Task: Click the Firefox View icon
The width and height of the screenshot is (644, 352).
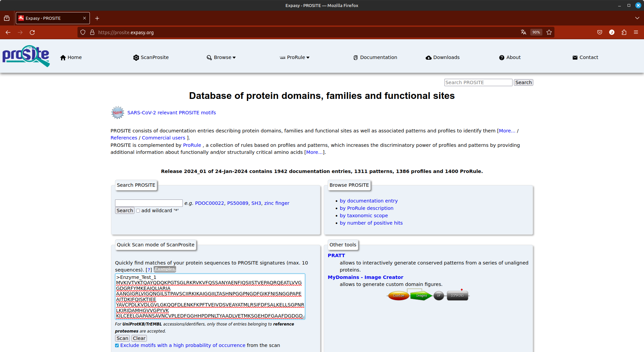Action: pyautogui.click(x=7, y=18)
